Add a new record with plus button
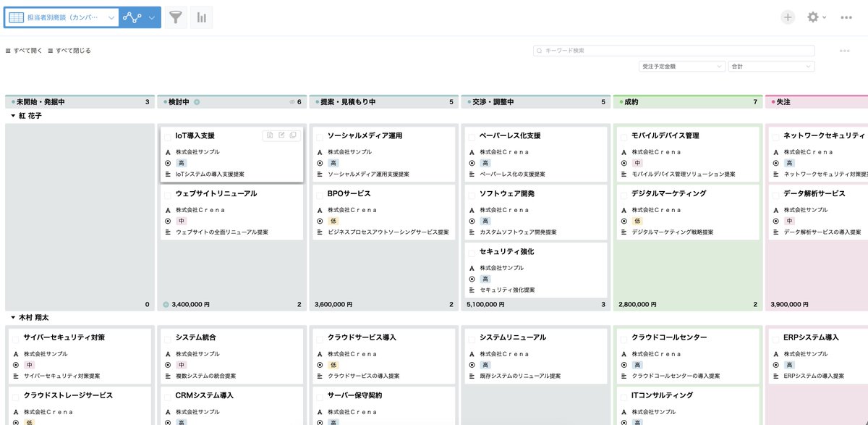Image resolution: width=868 pixels, height=425 pixels. coord(788,17)
